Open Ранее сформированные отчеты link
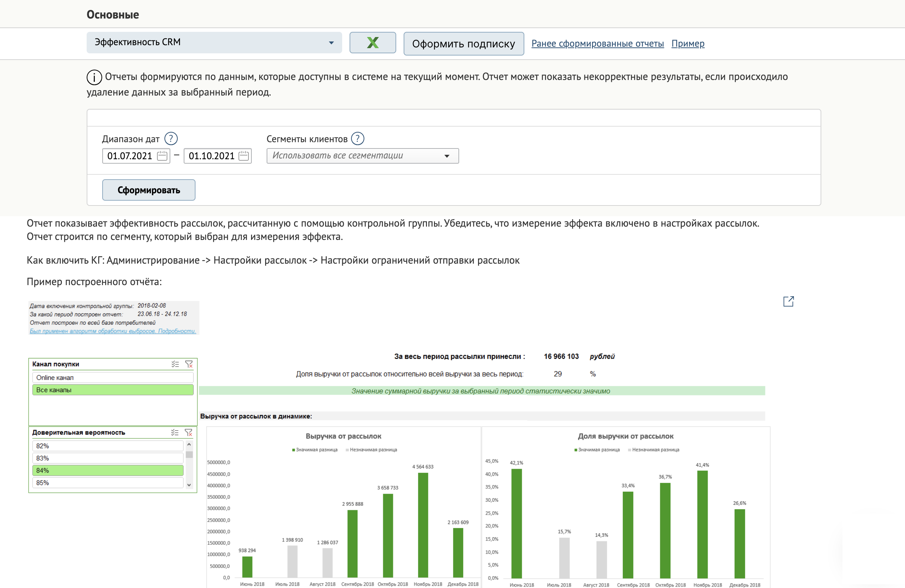The height and width of the screenshot is (588, 905). pos(597,44)
